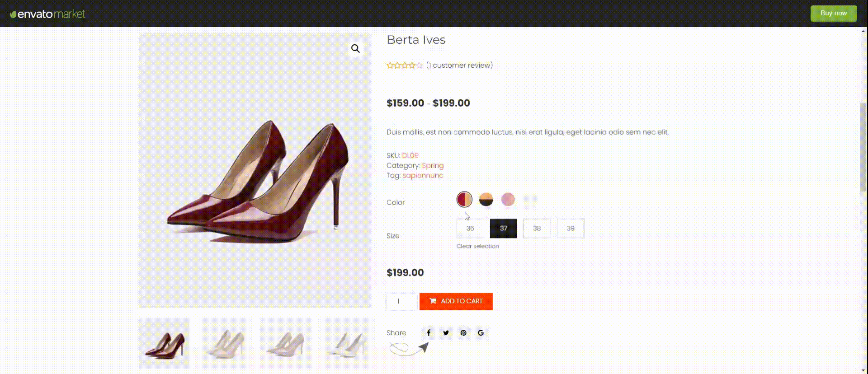Image resolution: width=868 pixels, height=374 pixels.
Task: Select size 38 option
Action: [537, 229]
